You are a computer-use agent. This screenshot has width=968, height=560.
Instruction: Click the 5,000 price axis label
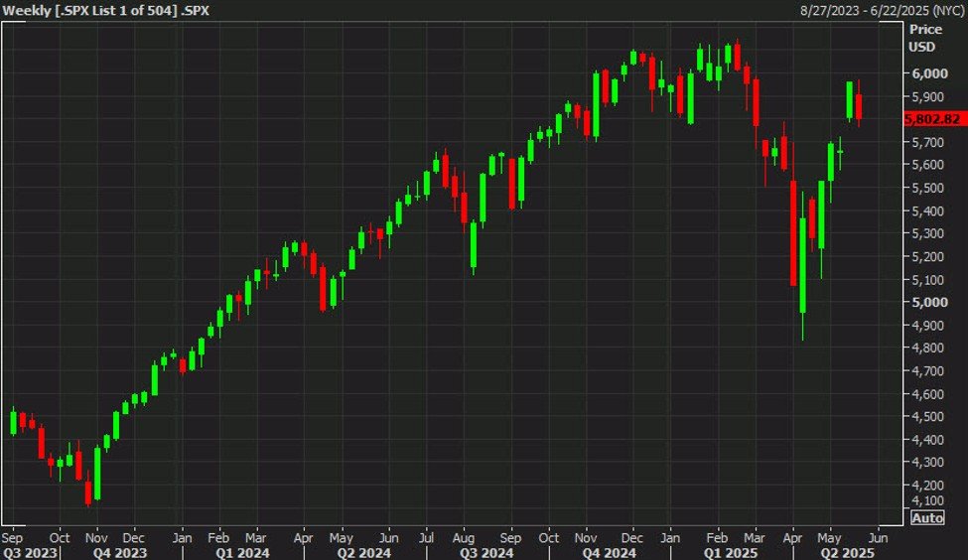pyautogui.click(x=930, y=303)
